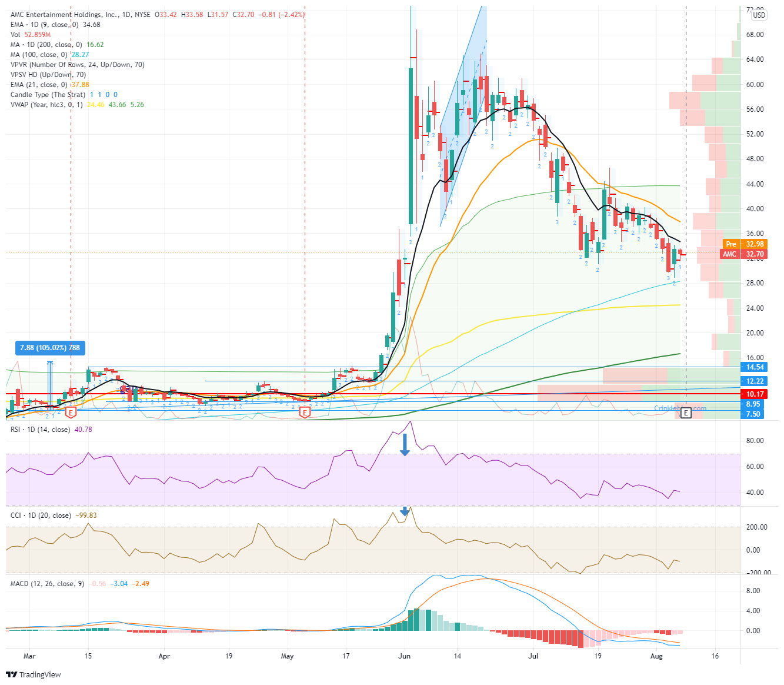The height and width of the screenshot is (685, 784).
Task: Click the Apr label on the time axis
Action: click(x=164, y=656)
